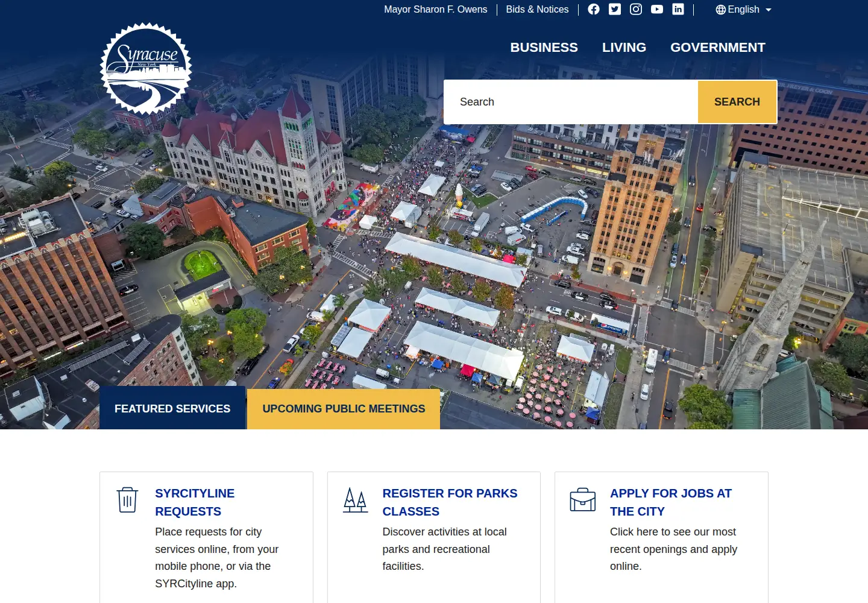This screenshot has height=603, width=868.
Task: Open the BUSINESS menu
Action: tap(544, 47)
